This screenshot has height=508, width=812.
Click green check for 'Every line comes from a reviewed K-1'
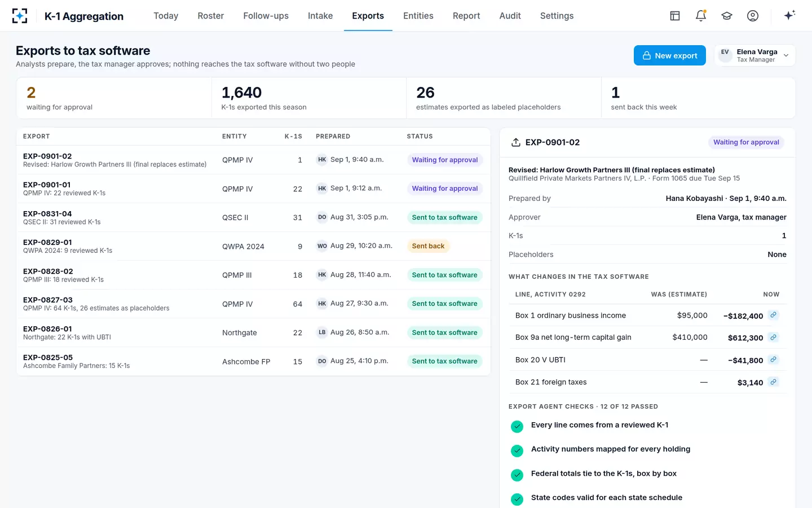point(517,427)
